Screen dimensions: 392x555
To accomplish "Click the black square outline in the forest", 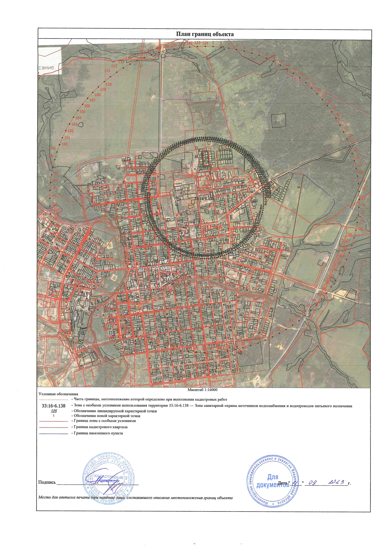I will tap(279, 120).
